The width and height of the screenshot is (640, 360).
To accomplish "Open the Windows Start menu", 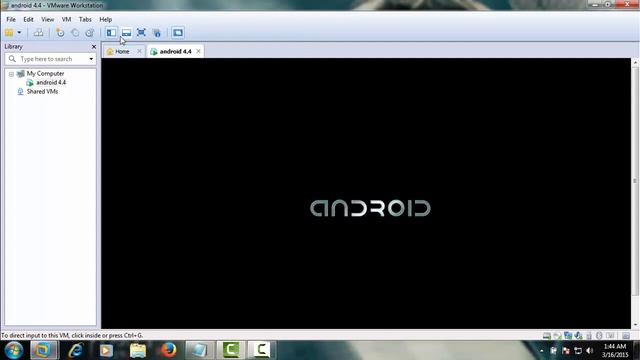I will (x=14, y=350).
